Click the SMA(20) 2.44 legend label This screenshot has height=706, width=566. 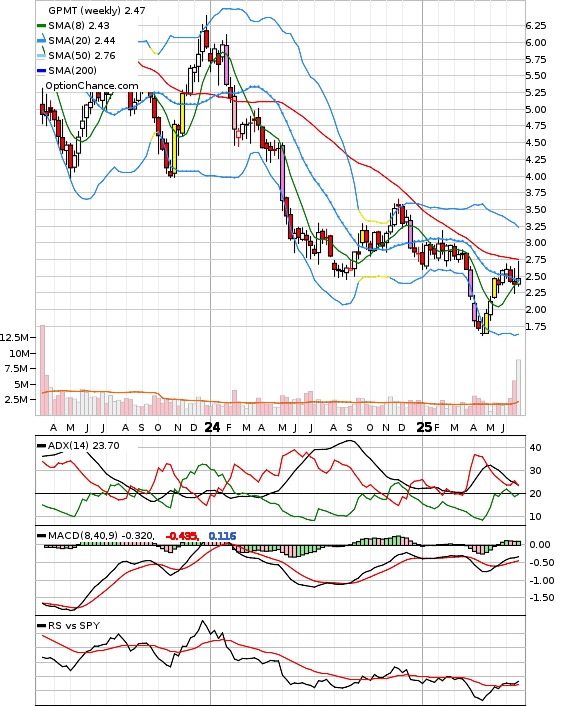coord(82,41)
